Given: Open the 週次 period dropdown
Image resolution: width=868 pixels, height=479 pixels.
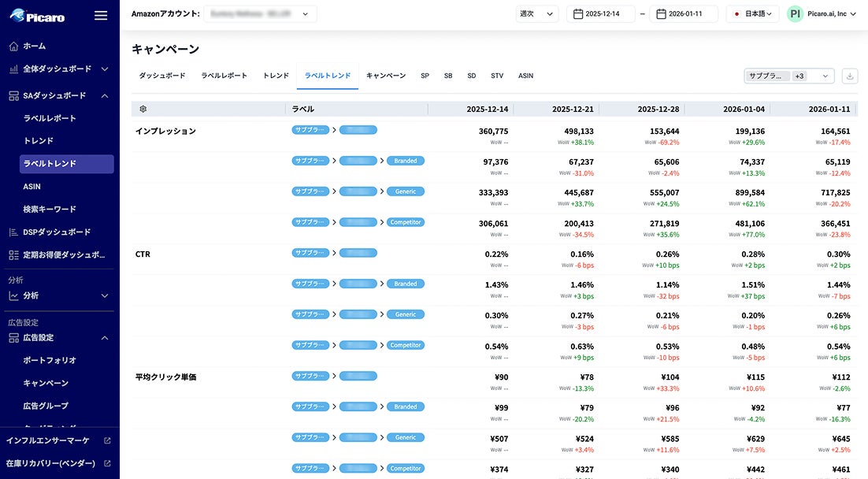Looking at the screenshot, I should 537,14.
